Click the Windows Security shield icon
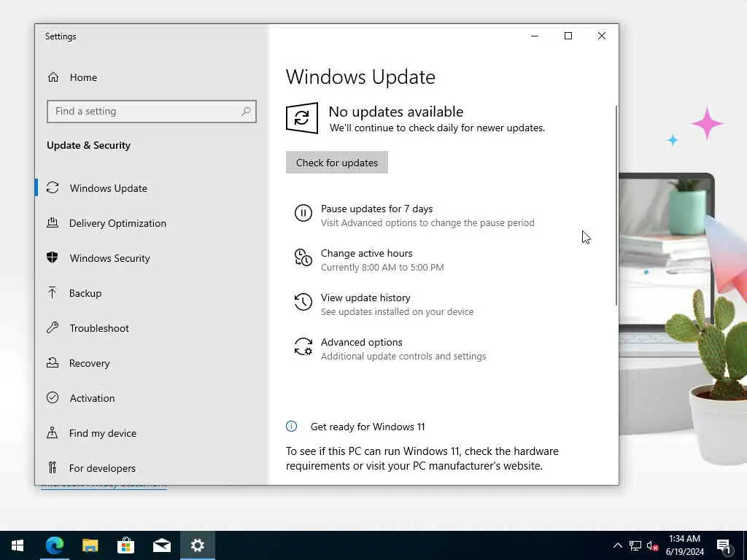Image resolution: width=747 pixels, height=560 pixels. pyautogui.click(x=53, y=257)
